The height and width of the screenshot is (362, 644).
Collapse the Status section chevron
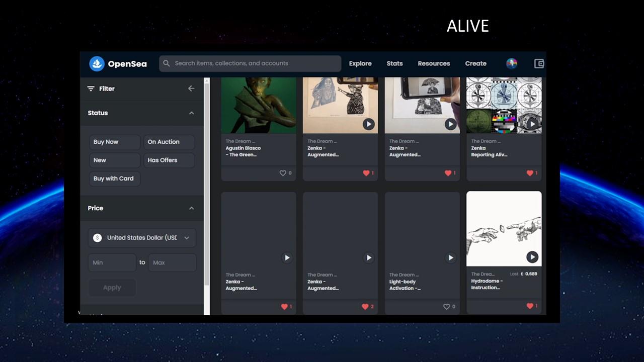191,113
